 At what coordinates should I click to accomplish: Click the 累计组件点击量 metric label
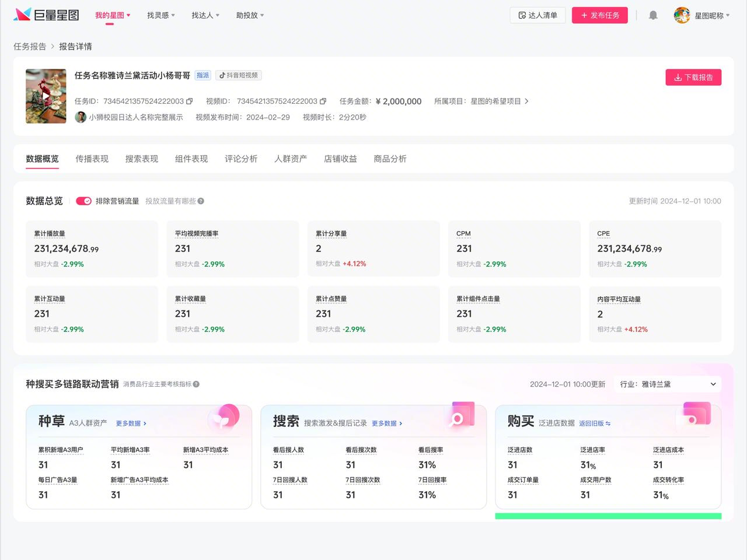pyautogui.click(x=478, y=299)
